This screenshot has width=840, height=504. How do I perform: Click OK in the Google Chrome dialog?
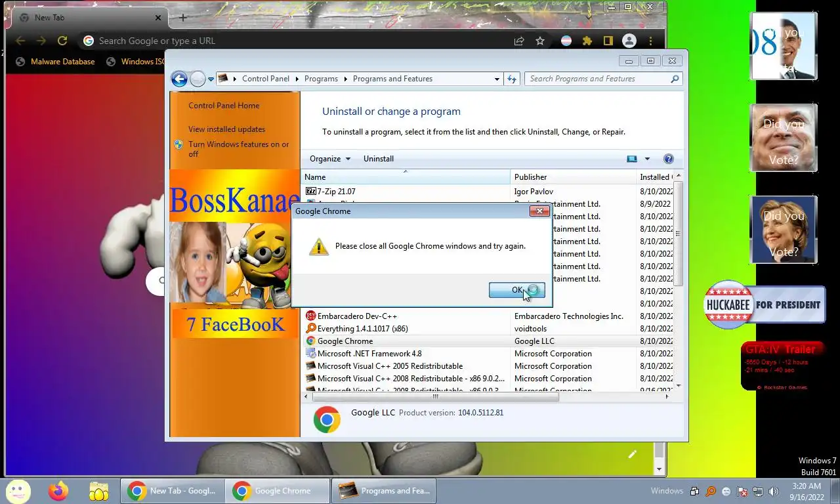point(516,290)
